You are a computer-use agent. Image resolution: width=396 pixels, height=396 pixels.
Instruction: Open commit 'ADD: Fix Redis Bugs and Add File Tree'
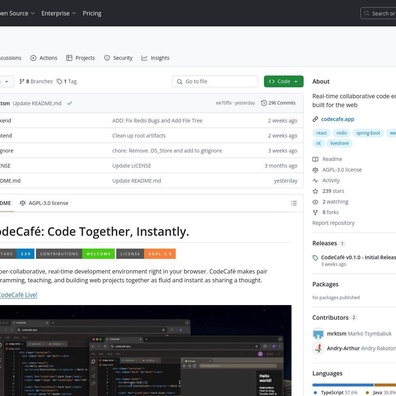pos(157,121)
